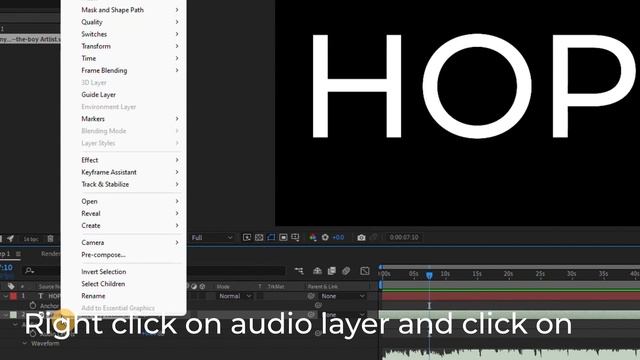Open the None parent dropdown for layer 1

342,296
